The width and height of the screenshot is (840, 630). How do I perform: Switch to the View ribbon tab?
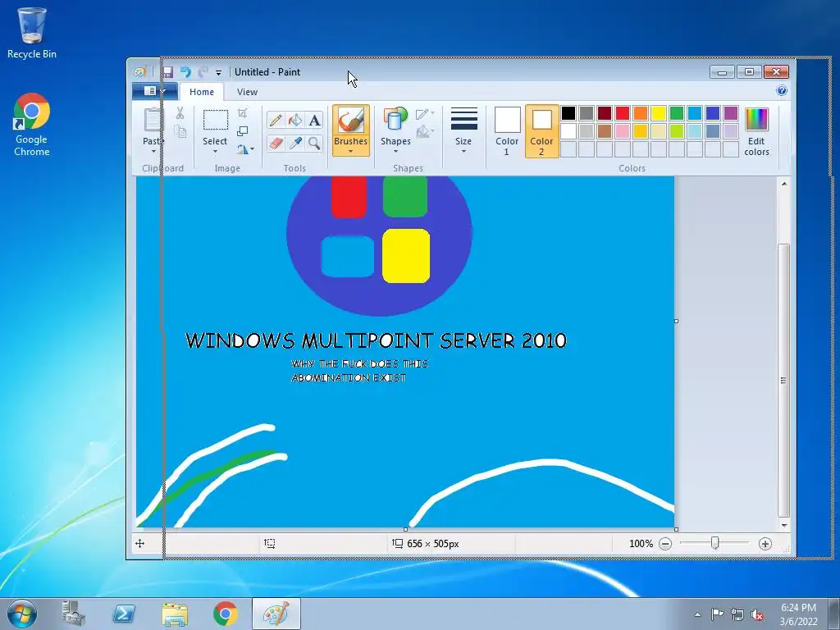pos(247,92)
